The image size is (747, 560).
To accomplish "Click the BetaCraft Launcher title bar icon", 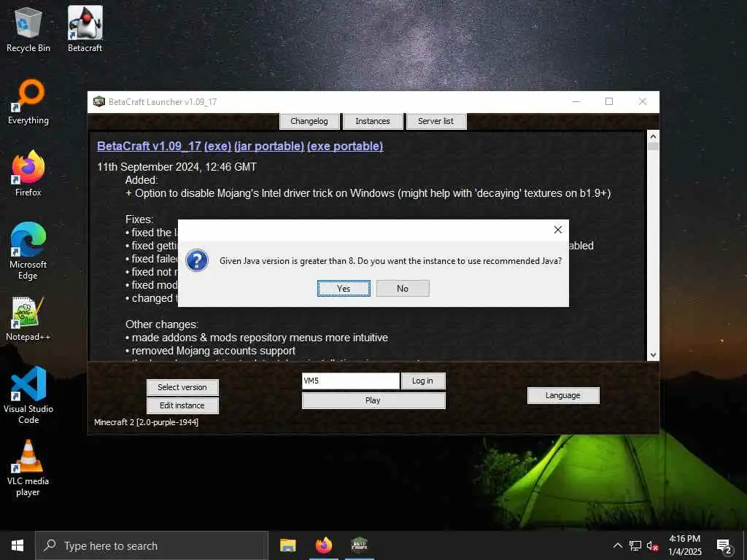I will click(98, 101).
